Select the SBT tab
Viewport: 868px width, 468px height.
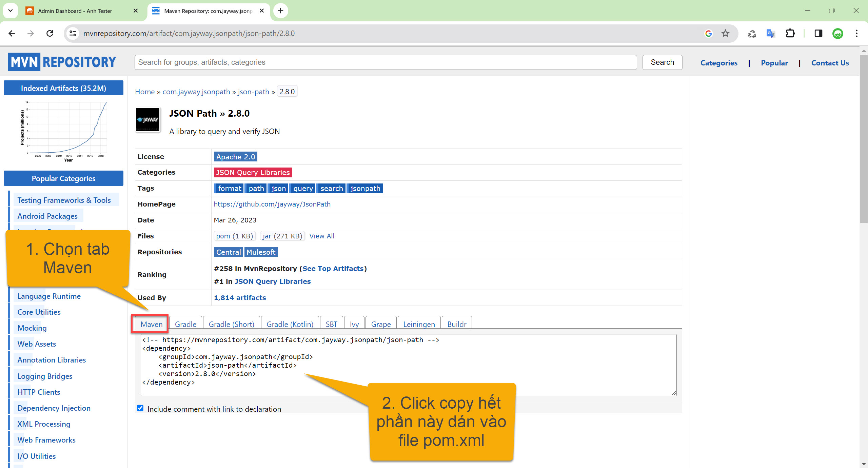point(331,324)
